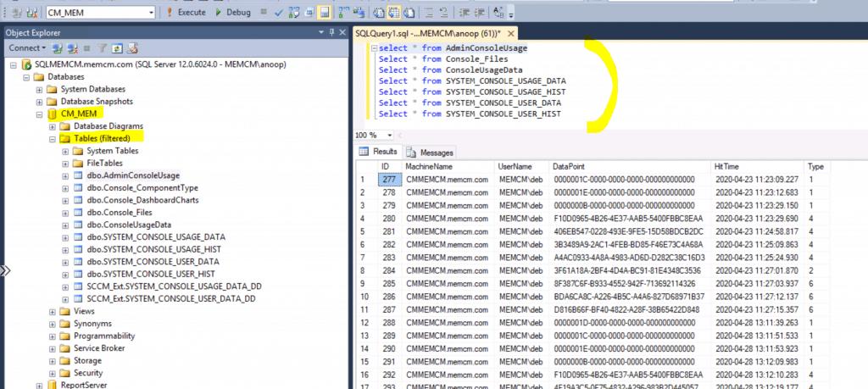
Task: Select dbo.SYSTEM_CONSOLE_USER_HIST in the tree
Action: point(151,274)
